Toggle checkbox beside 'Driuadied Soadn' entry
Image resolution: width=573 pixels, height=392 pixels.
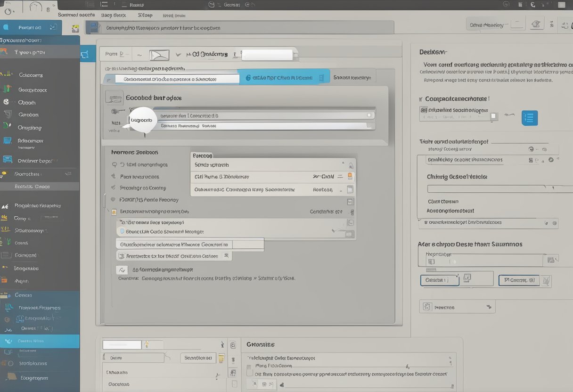493,115
